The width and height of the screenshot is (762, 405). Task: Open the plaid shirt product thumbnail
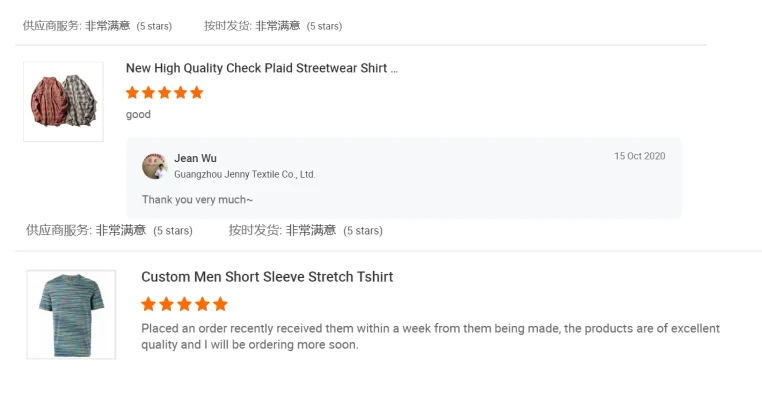[63, 101]
